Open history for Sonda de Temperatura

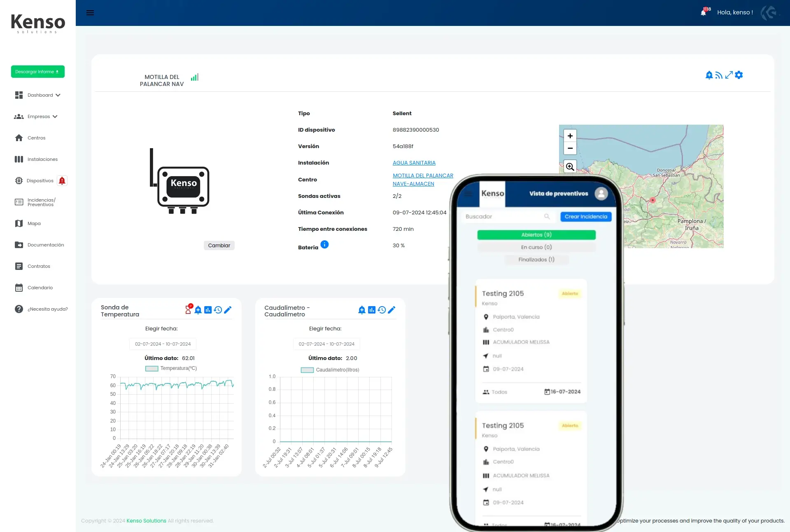click(218, 310)
